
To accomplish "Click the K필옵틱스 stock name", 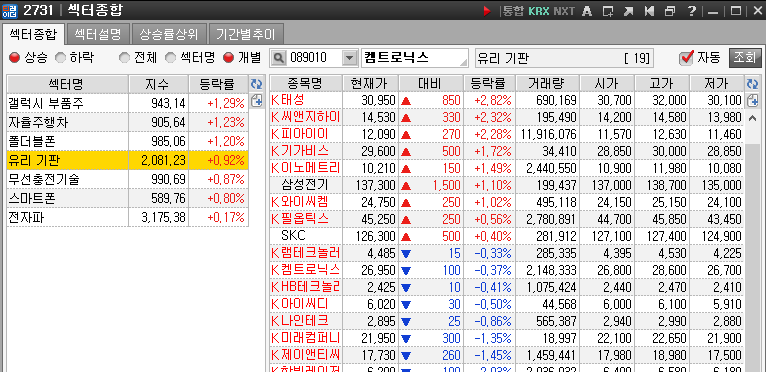I will point(300,219).
